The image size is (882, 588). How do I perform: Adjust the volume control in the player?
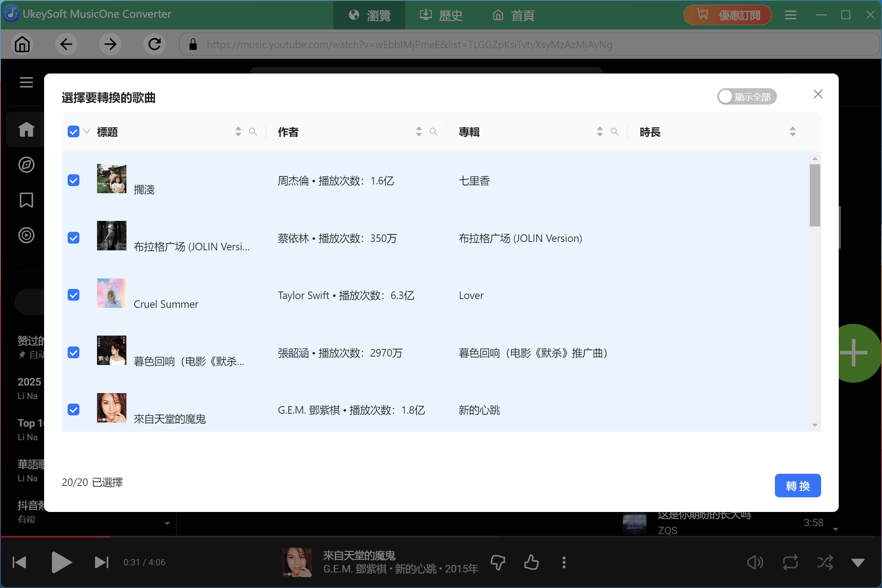coord(755,562)
